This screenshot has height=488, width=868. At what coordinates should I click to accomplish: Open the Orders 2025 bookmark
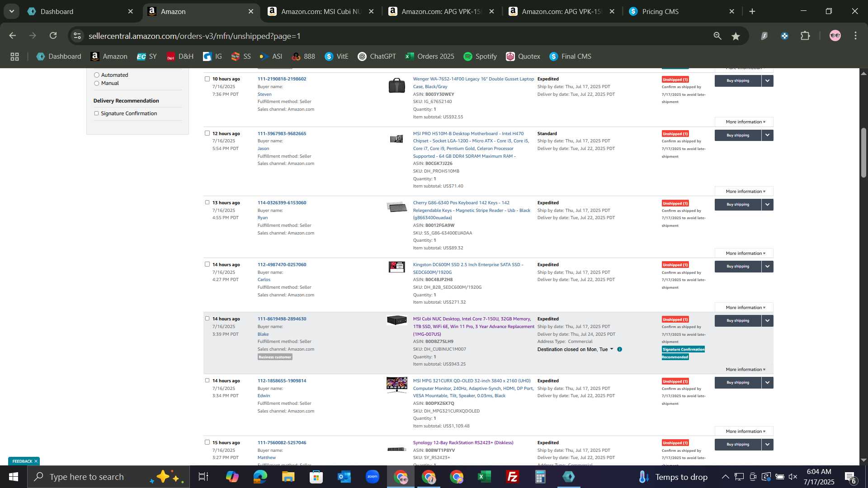point(429,56)
